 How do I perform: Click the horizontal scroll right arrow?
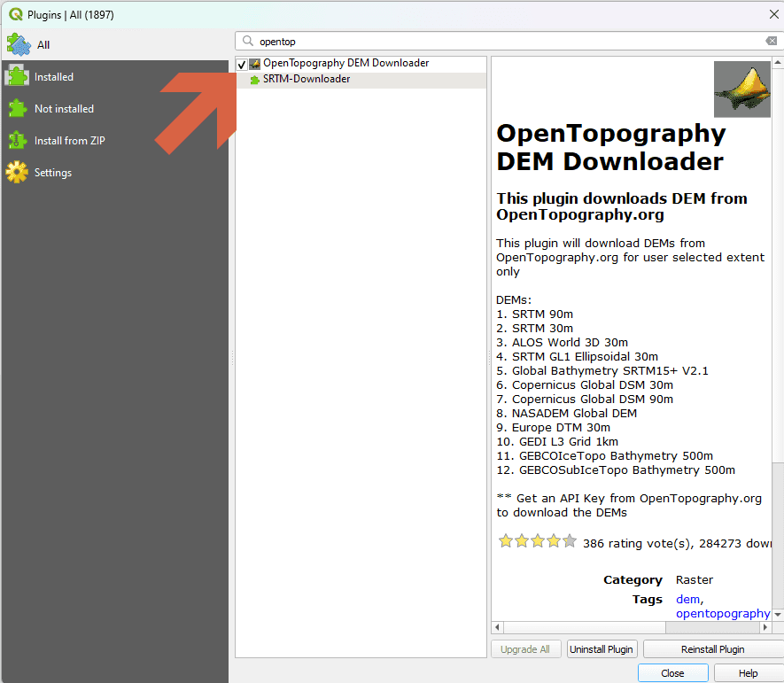click(x=765, y=627)
